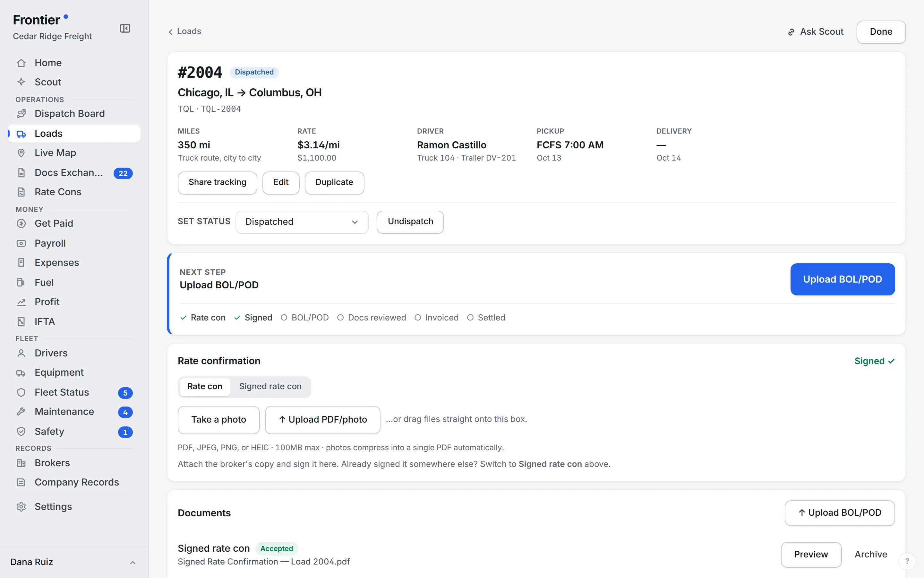Screen dimensions: 924x578
Task: Click Signed Rate Confirmation — Load 2004.pdf filename
Action: 263,562
